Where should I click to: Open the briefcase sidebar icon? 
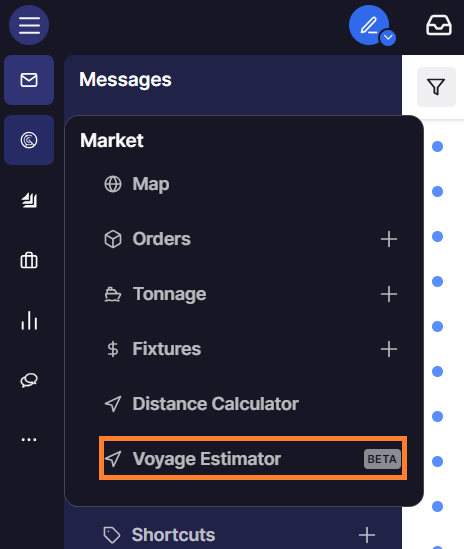29,260
